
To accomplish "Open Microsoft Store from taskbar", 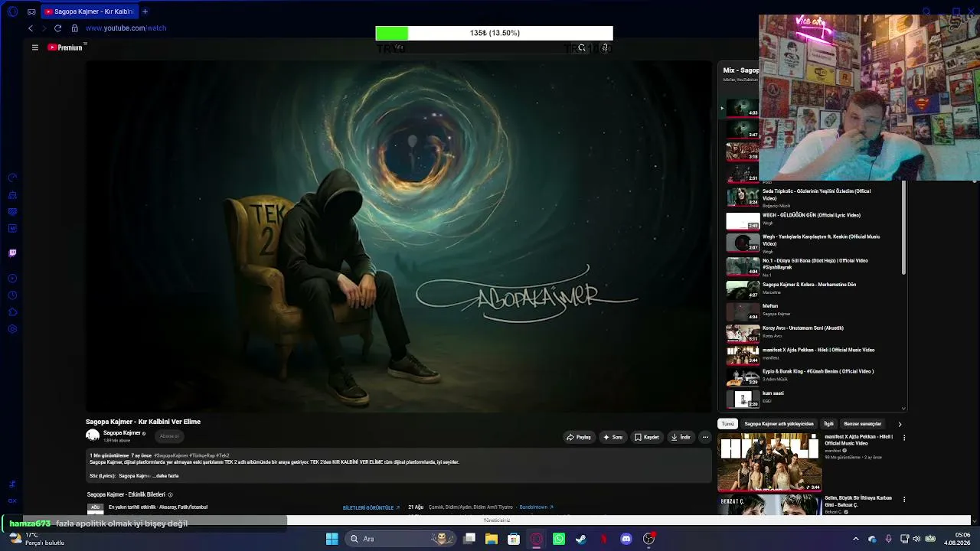I will coord(514,539).
